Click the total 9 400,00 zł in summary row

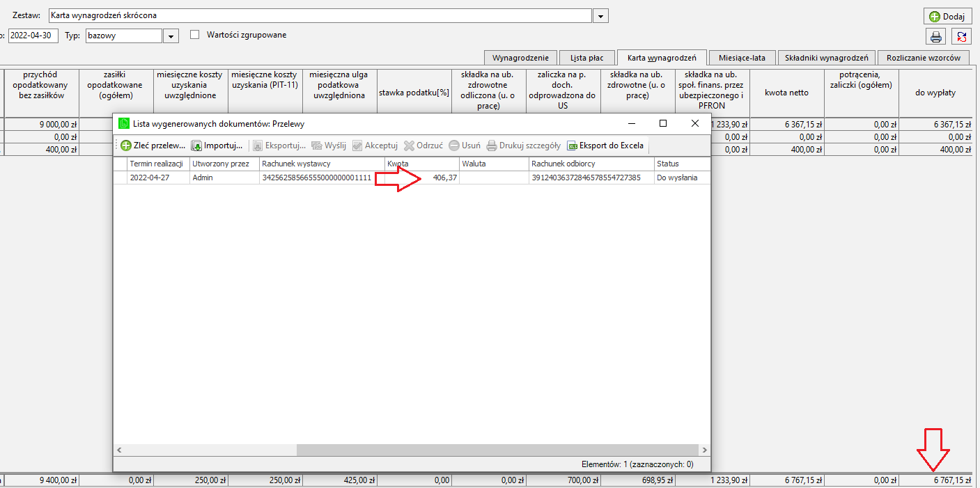click(42, 480)
